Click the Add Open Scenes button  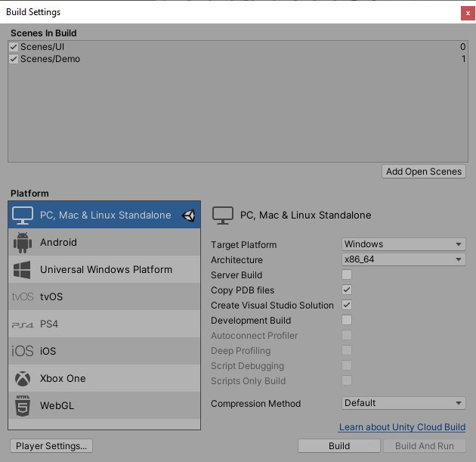[423, 172]
